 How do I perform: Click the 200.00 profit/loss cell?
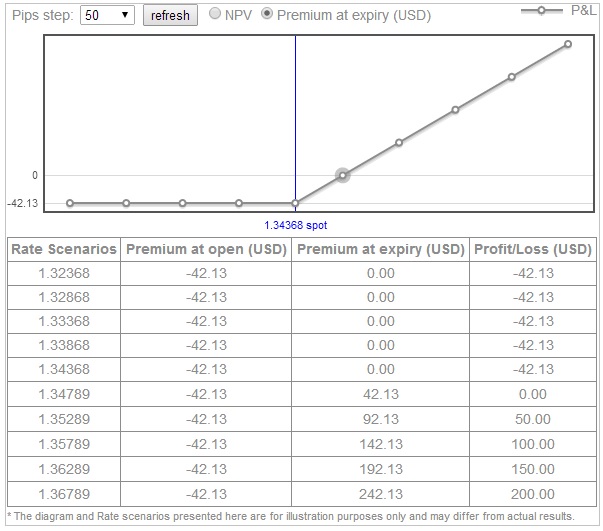(x=532, y=493)
